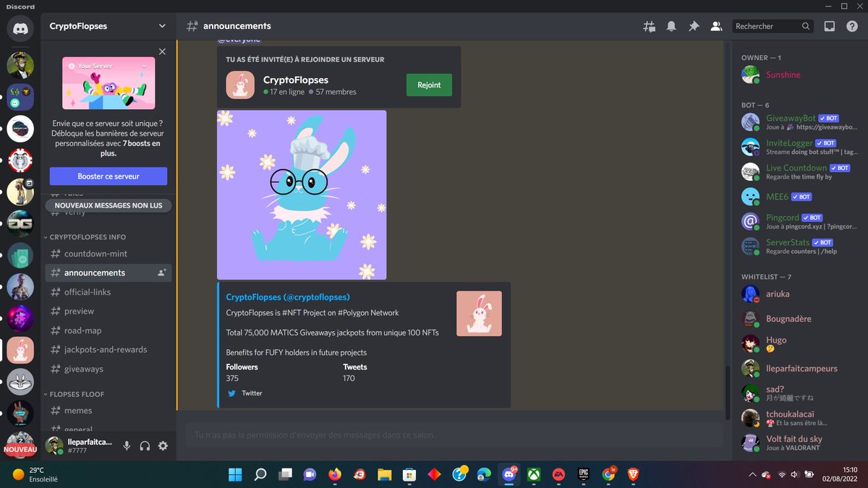Click the Rechercher search field
The image size is (868, 488).
[x=773, y=26]
